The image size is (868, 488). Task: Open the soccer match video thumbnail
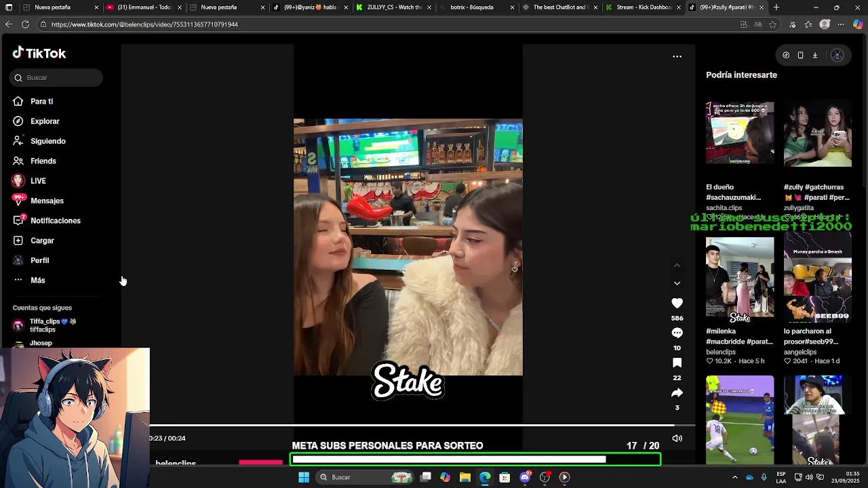pyautogui.click(x=740, y=420)
